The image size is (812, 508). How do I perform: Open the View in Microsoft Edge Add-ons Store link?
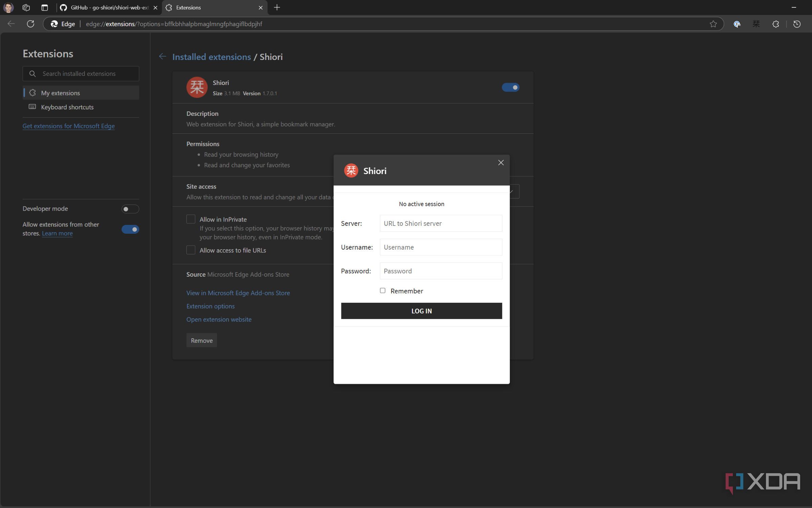238,293
